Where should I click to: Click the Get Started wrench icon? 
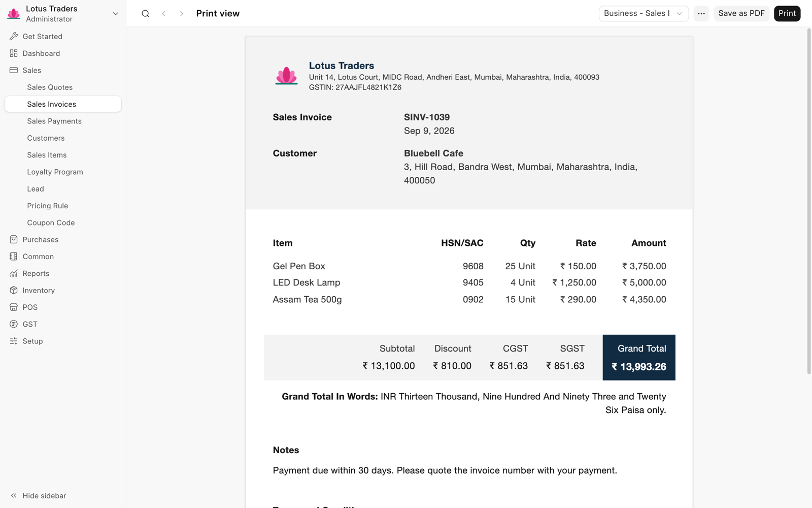pyautogui.click(x=14, y=37)
